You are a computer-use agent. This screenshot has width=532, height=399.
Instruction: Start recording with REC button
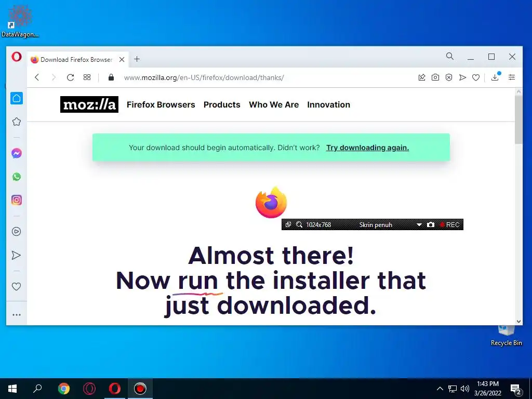pyautogui.click(x=449, y=224)
